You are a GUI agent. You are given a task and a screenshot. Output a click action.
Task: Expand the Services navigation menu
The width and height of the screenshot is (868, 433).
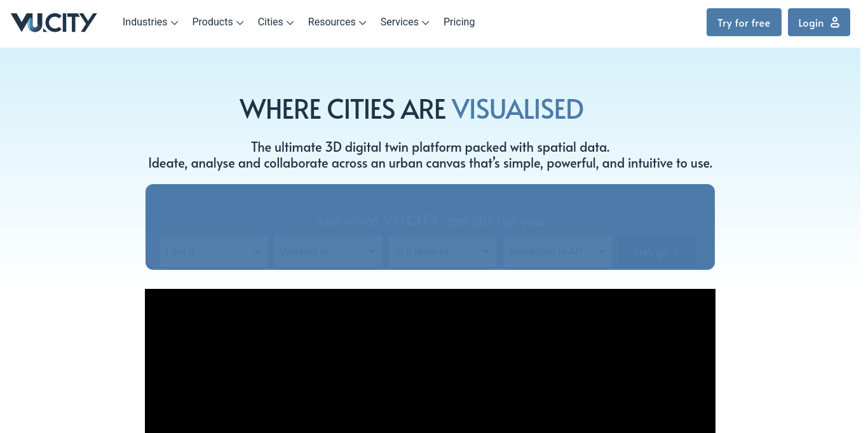[399, 22]
